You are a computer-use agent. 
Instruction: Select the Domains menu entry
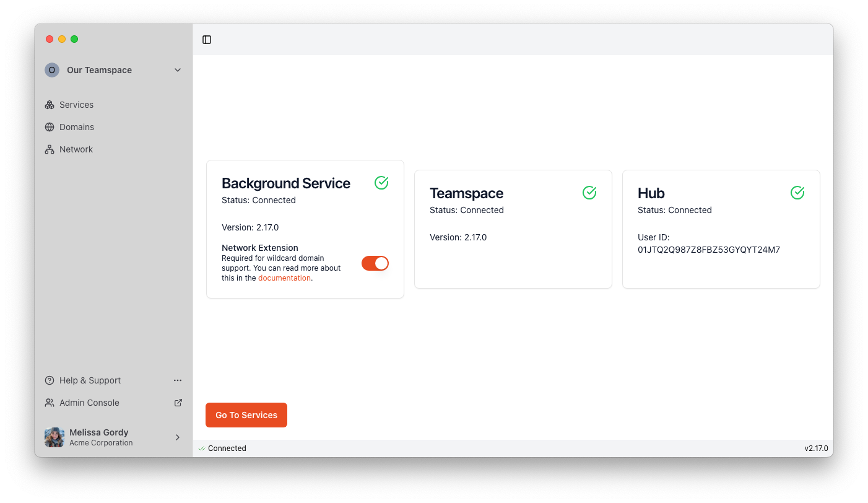coord(77,126)
